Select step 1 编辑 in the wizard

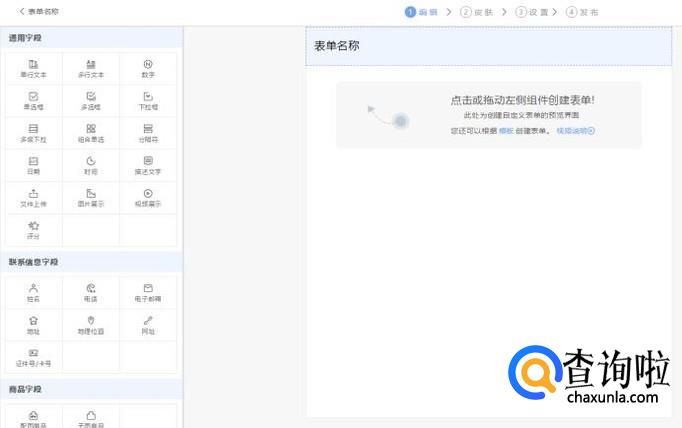click(421, 12)
